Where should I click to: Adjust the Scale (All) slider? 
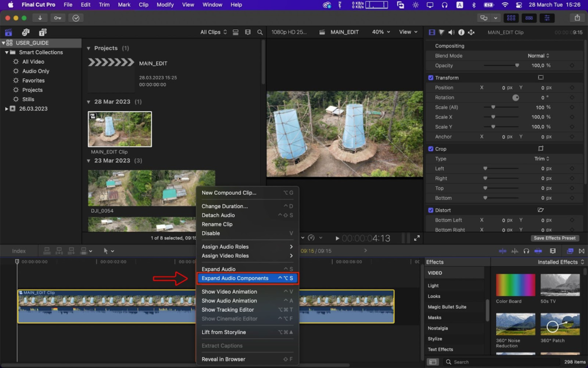coord(502,107)
